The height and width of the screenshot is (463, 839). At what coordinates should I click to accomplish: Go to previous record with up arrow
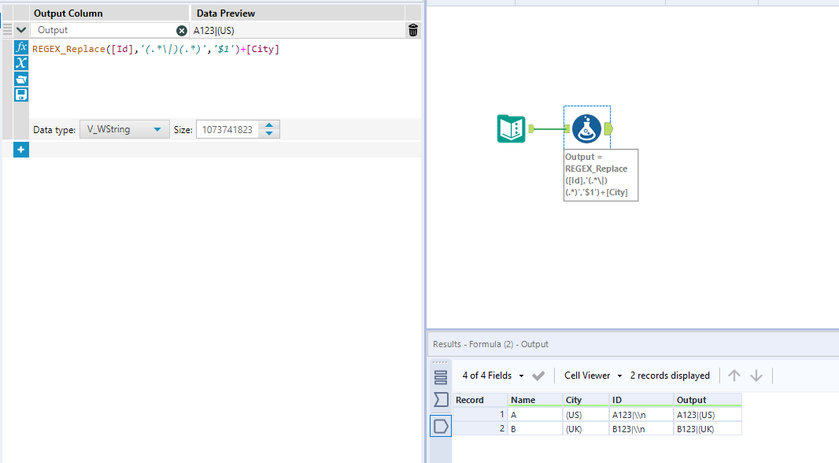pos(734,376)
